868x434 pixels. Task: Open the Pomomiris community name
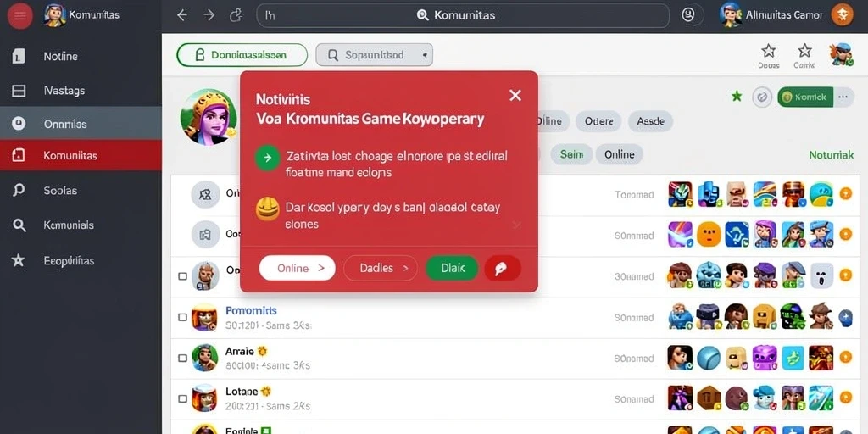pos(251,310)
